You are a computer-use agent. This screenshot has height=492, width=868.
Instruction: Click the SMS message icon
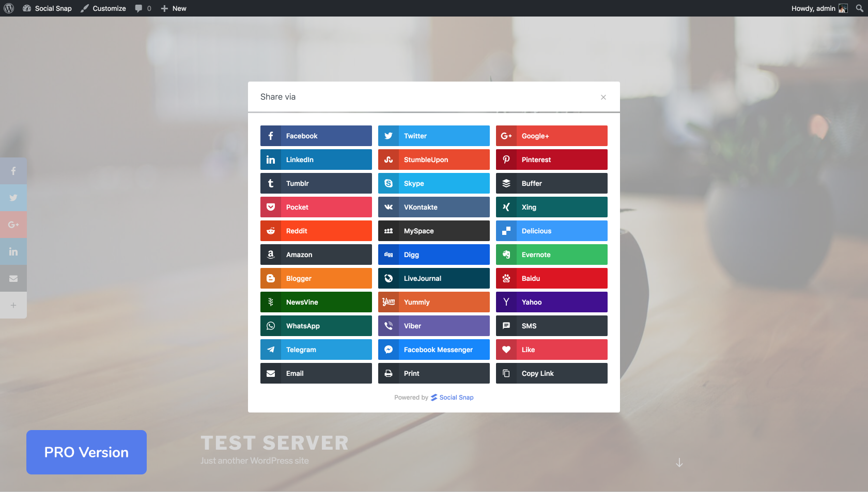506,326
